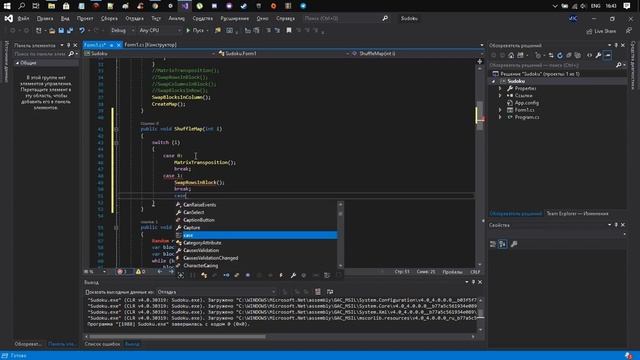The image size is (640, 360).
Task: Select 'CaptionButton' in the IntelliSense list
Action: click(256, 220)
